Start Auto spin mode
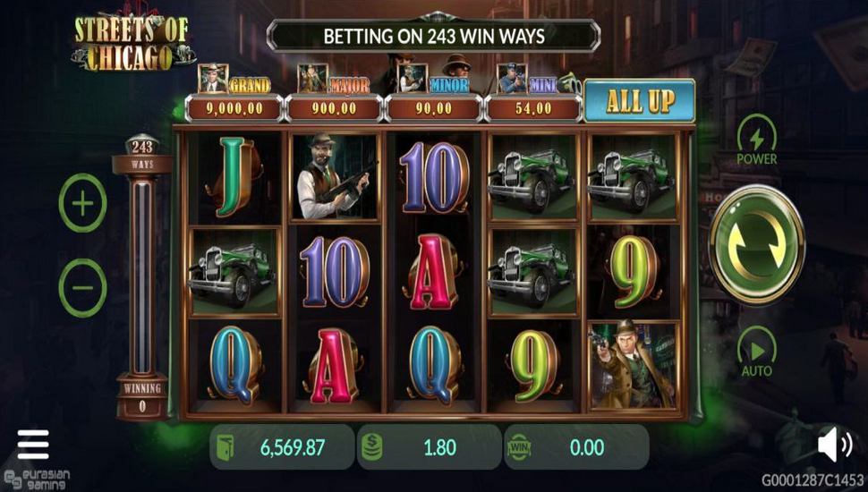The height and width of the screenshot is (492, 868). tap(756, 352)
